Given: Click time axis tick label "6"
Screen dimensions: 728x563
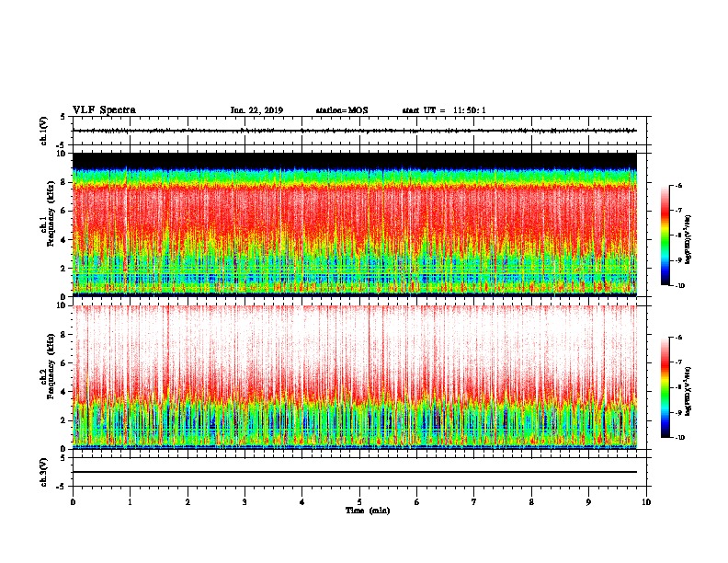Looking at the screenshot, I should pos(417,502).
